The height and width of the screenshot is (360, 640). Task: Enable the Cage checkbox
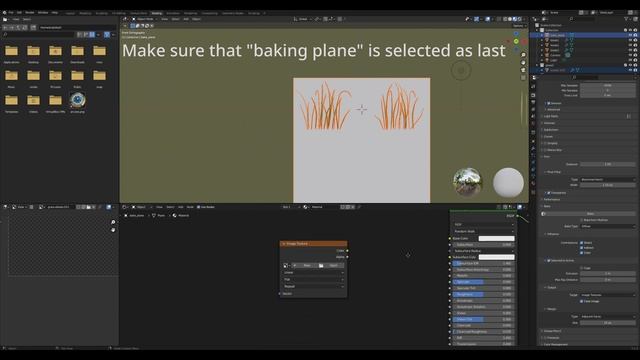[582, 268]
